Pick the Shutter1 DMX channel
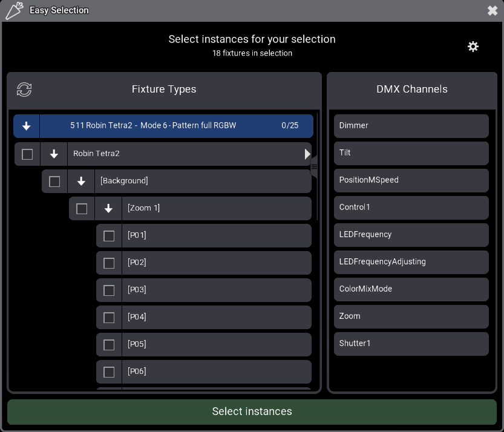This screenshot has width=504, height=432. (x=411, y=344)
